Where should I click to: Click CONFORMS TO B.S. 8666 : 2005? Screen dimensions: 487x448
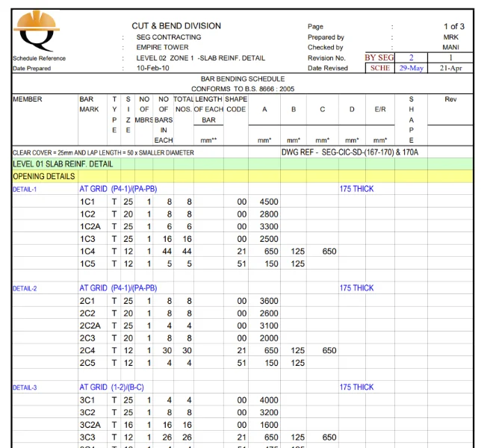pyautogui.click(x=243, y=89)
